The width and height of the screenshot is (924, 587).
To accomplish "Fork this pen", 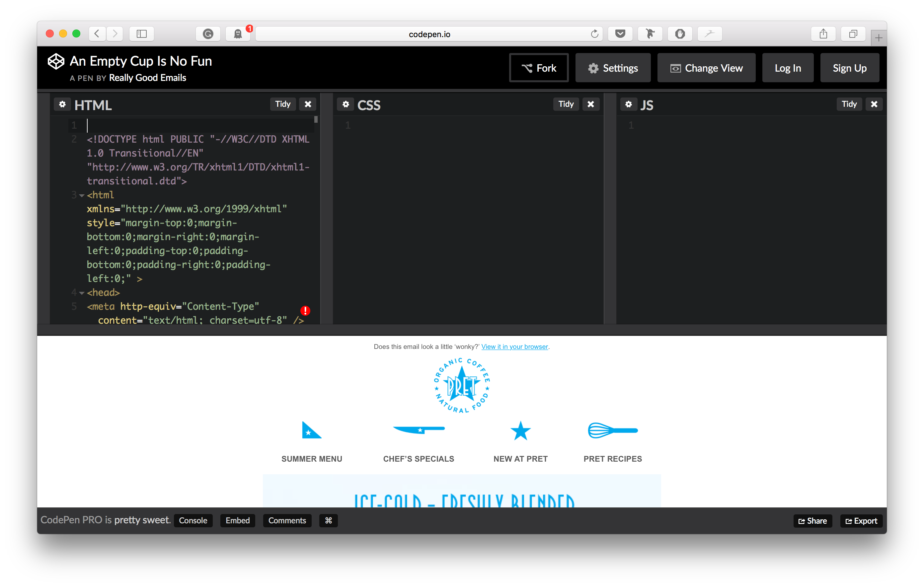I will pos(539,68).
